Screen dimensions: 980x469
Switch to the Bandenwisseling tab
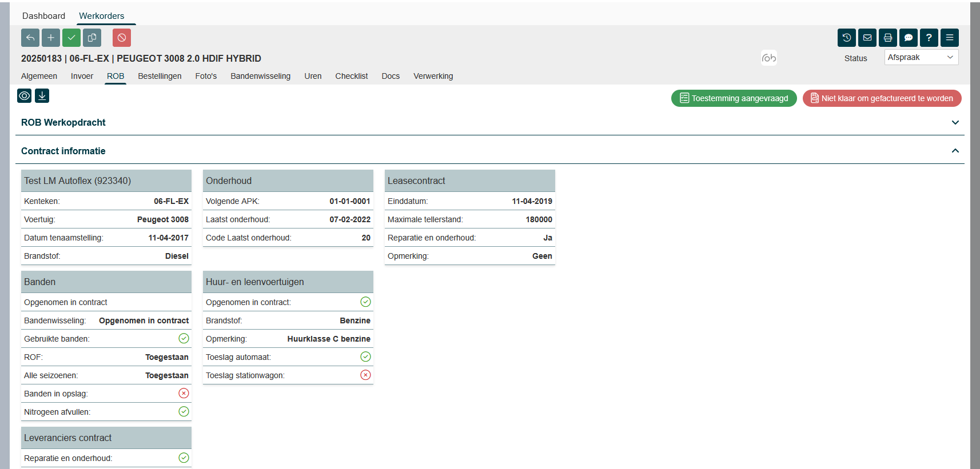[x=260, y=76]
